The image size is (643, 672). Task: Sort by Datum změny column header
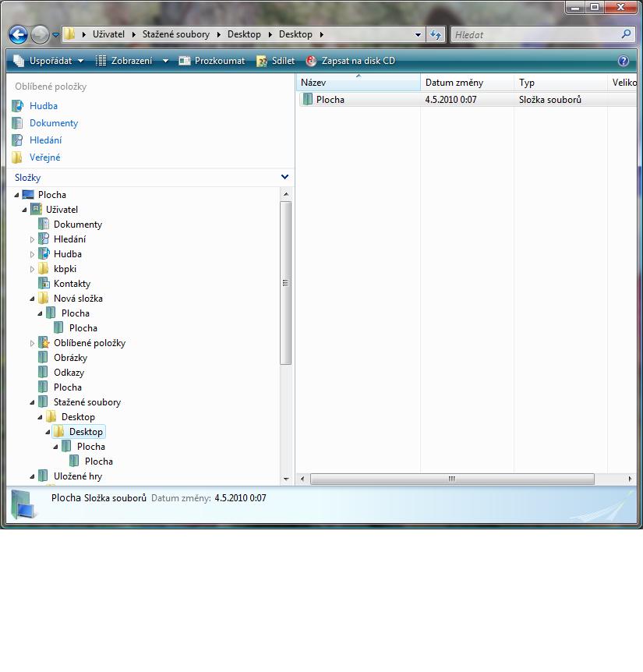click(467, 83)
